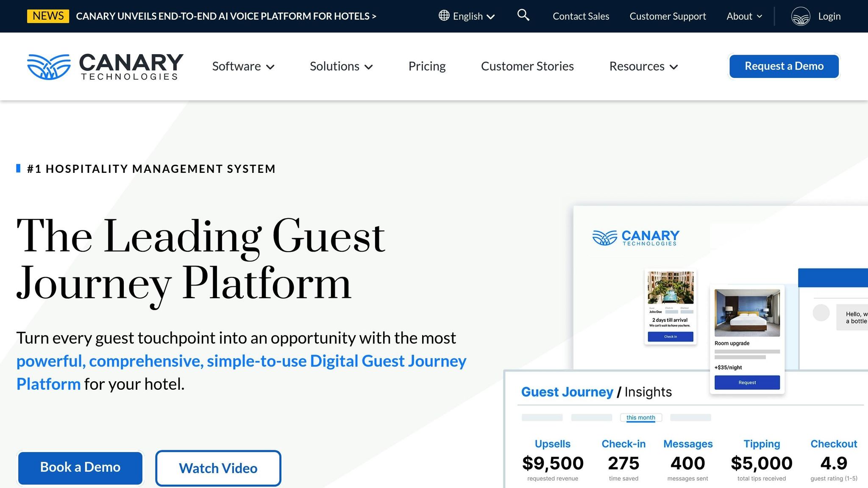Click the Book a Demo button
Viewport: 868px width, 488px height.
[x=80, y=468]
